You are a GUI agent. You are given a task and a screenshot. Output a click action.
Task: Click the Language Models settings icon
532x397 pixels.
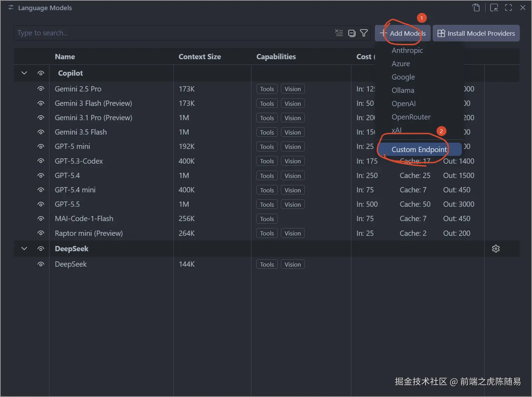coord(11,7)
